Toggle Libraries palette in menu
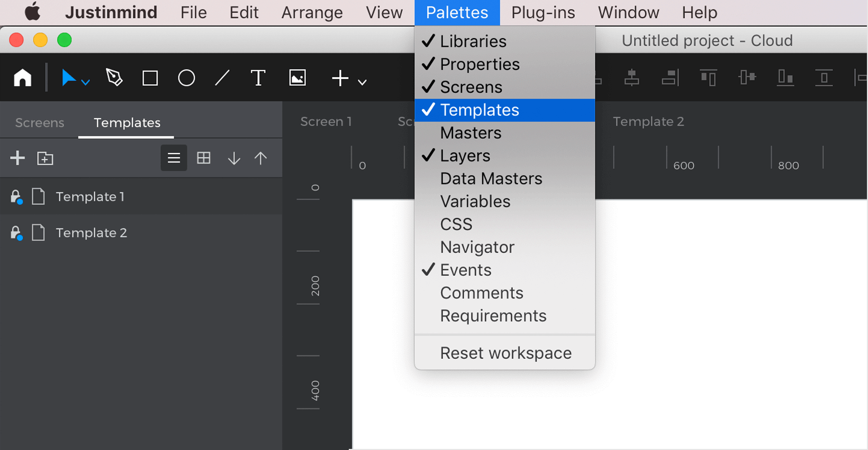Image resolution: width=868 pixels, height=450 pixels. (x=505, y=41)
